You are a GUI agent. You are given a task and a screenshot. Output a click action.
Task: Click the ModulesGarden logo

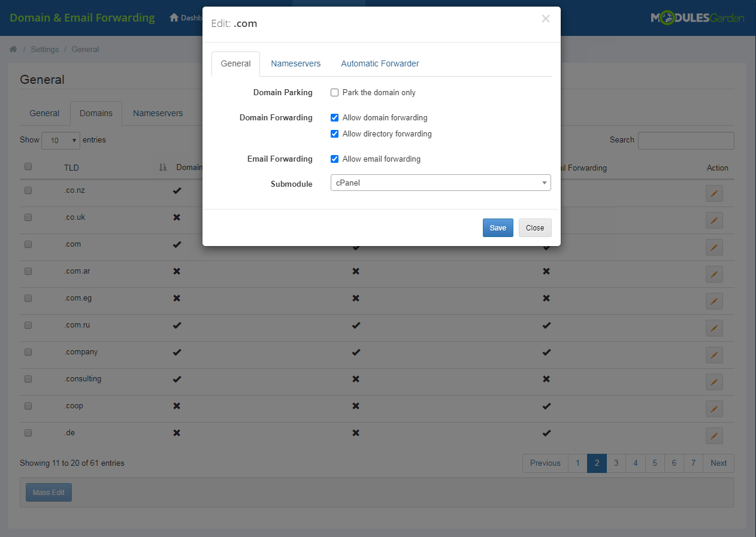pyautogui.click(x=697, y=18)
